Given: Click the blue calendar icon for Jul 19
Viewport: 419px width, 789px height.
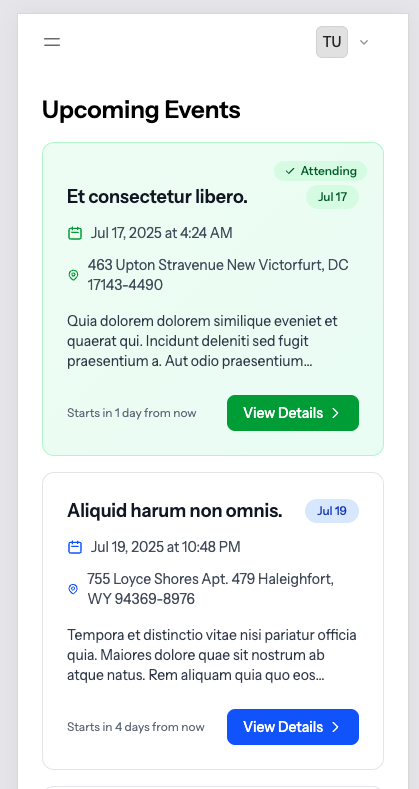Looking at the screenshot, I should point(75,547).
